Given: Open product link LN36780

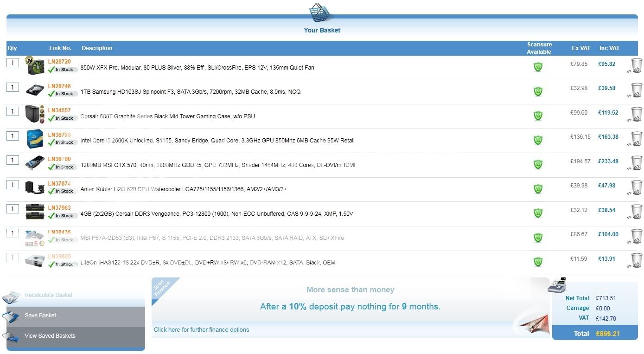Looking at the screenshot, I should click(59, 159).
